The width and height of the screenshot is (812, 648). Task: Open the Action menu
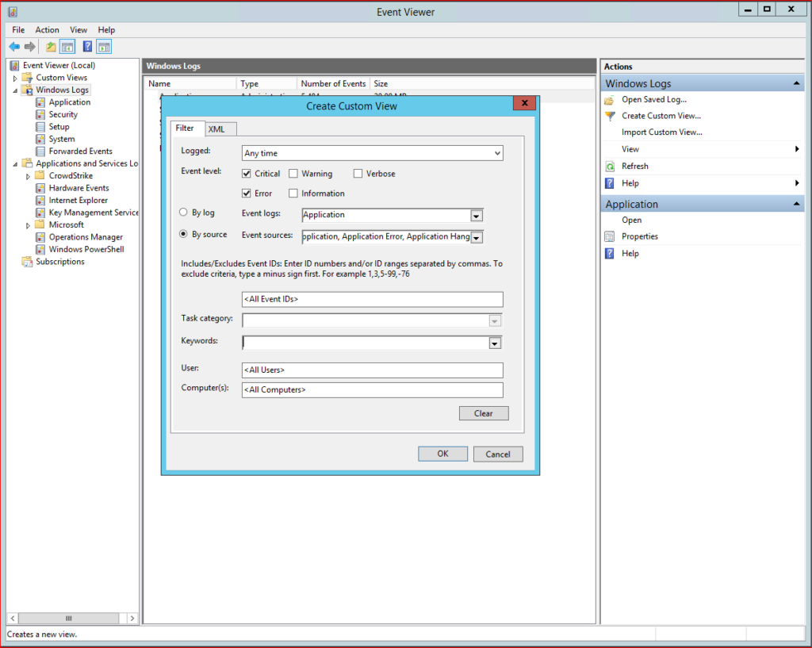pyautogui.click(x=47, y=30)
